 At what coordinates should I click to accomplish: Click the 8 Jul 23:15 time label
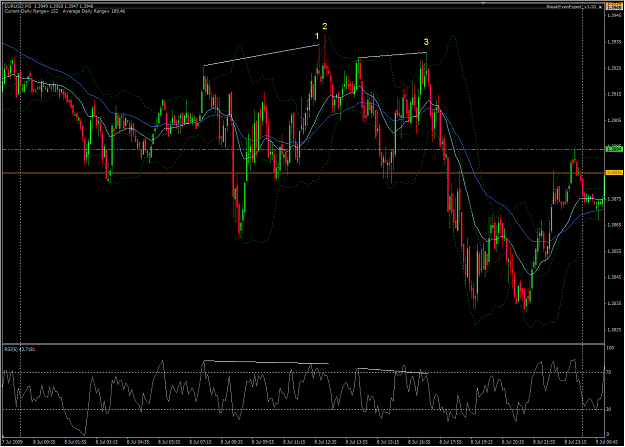point(576,442)
